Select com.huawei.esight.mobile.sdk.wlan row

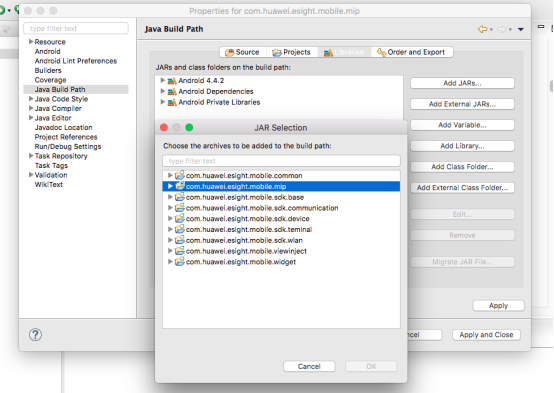point(281,240)
